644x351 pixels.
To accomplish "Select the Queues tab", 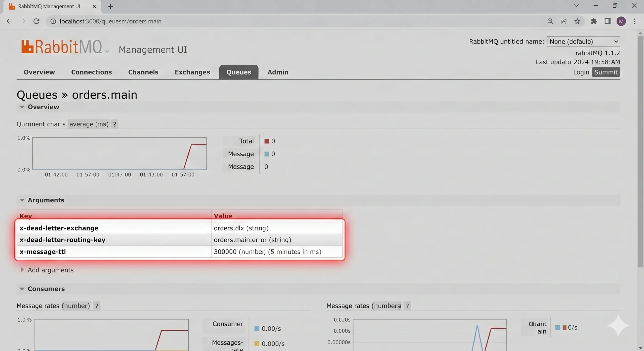I will 239,72.
